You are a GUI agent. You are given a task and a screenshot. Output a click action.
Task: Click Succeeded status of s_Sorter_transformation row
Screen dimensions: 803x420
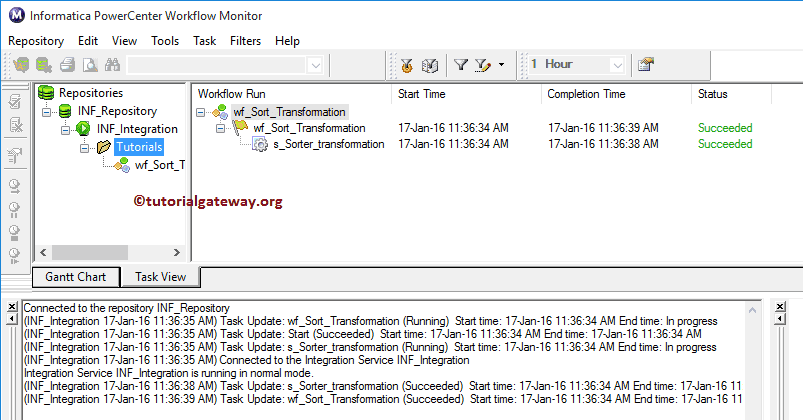[x=725, y=144]
